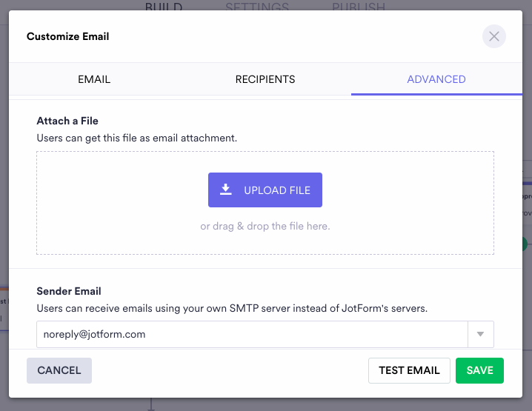Viewport: 532px width, 411px height.
Task: Click the CANCEL button
Action: pos(59,370)
